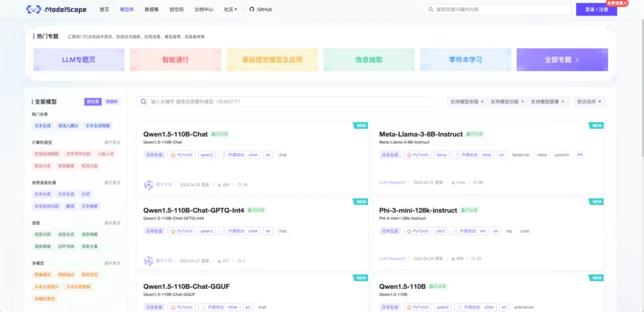Open the 信息抽取 topic card
Viewport: 644px width, 312px height.
pos(369,60)
